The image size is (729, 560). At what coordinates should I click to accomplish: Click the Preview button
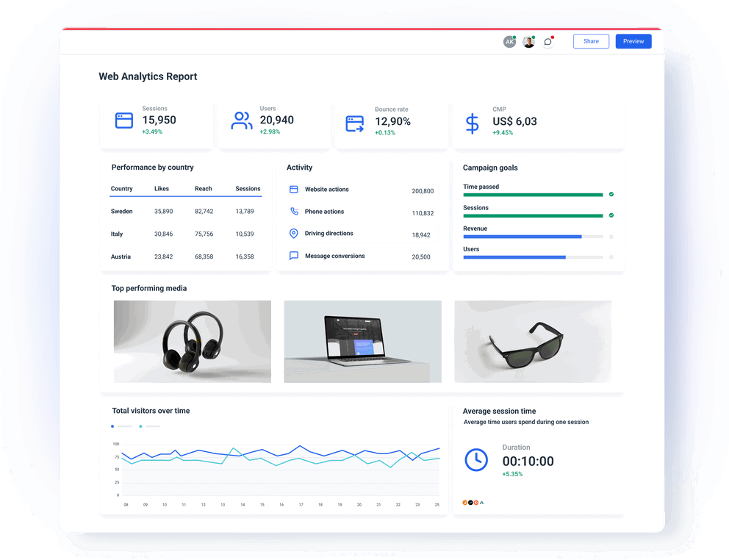[633, 41]
